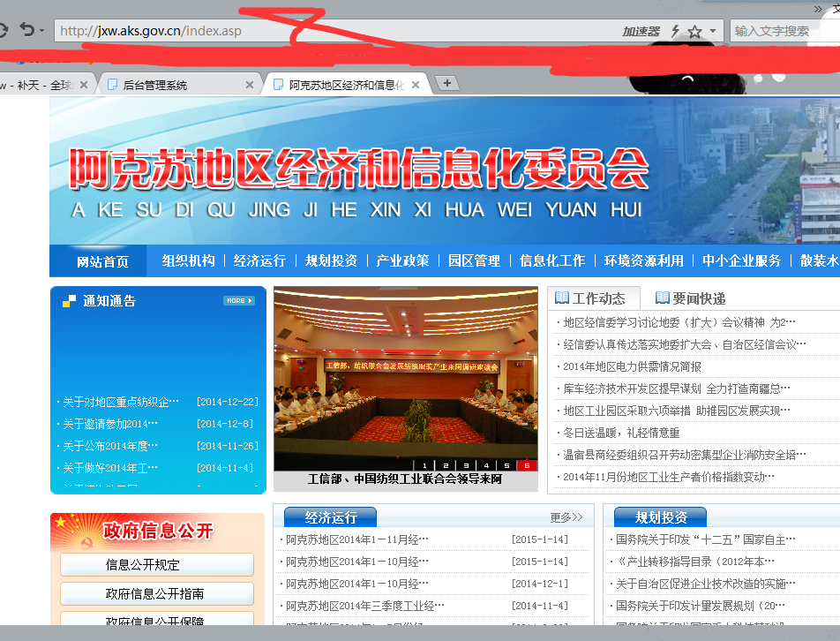This screenshot has height=641, width=840.
Task: Bookmark page with the star icon
Action: tap(694, 32)
